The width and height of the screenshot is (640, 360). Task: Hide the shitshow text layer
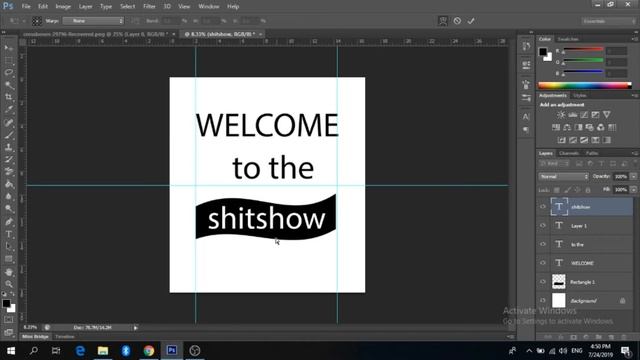(543, 207)
